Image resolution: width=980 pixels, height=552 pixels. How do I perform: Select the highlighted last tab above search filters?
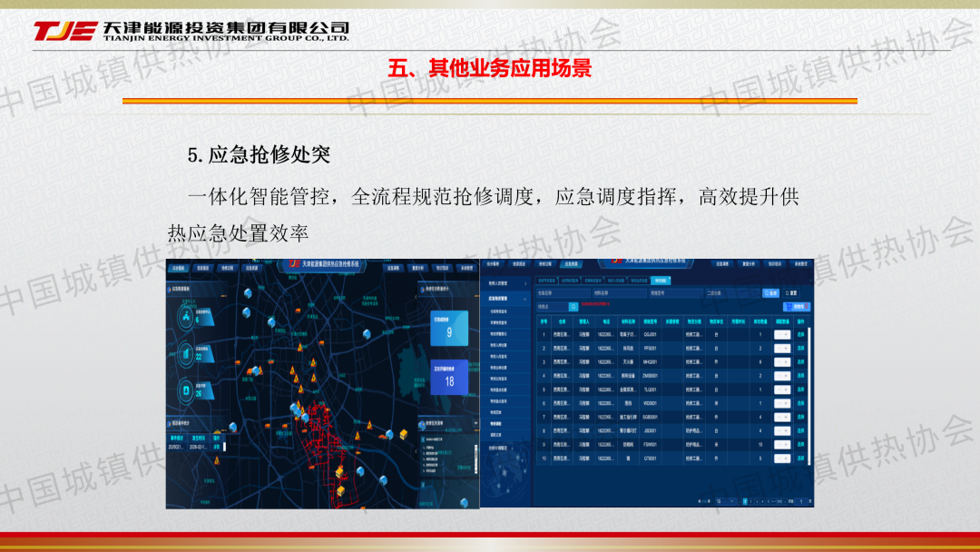point(661,281)
